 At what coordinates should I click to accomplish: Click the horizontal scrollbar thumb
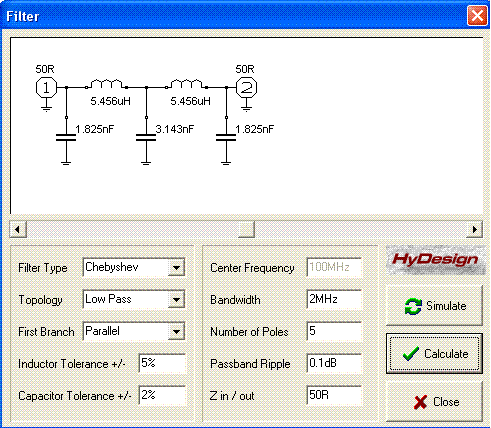[247, 229]
